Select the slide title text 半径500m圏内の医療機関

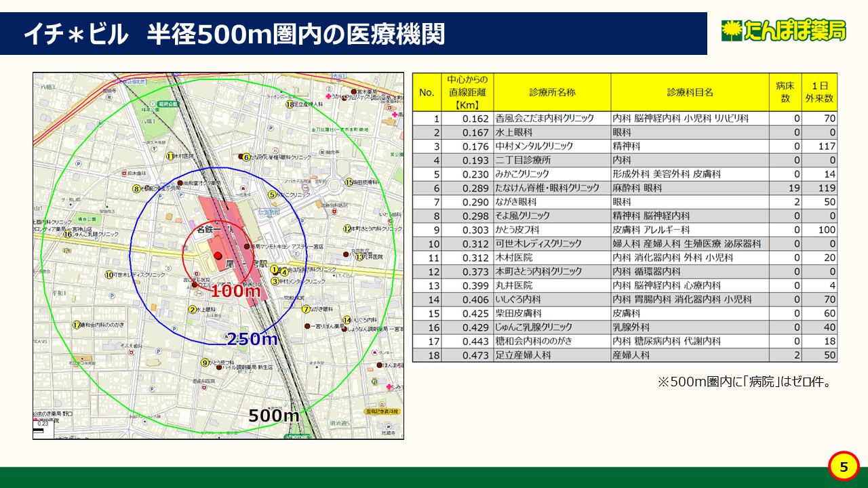click(296, 35)
